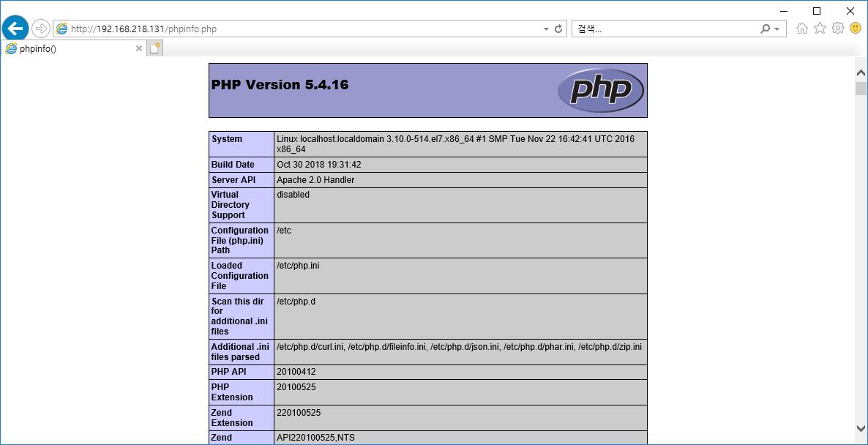Click Loaded Configuration File label
Viewport: 868px width, 445px height.
(242, 276)
